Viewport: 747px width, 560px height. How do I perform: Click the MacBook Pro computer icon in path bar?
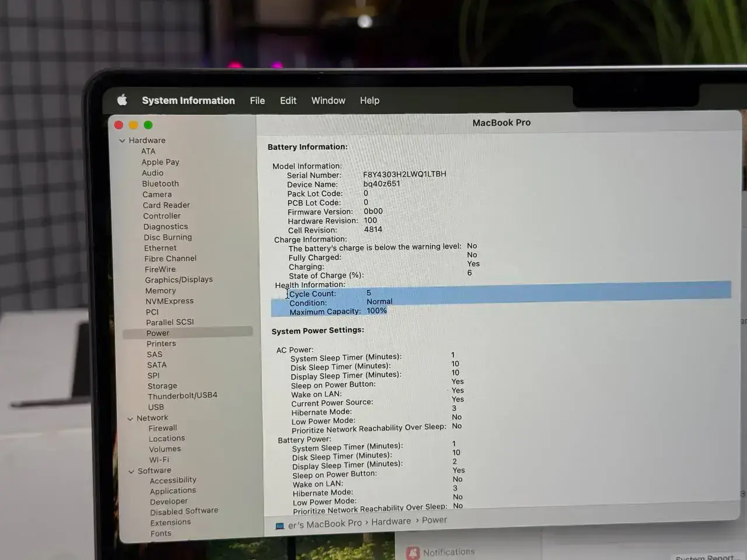tap(280, 526)
